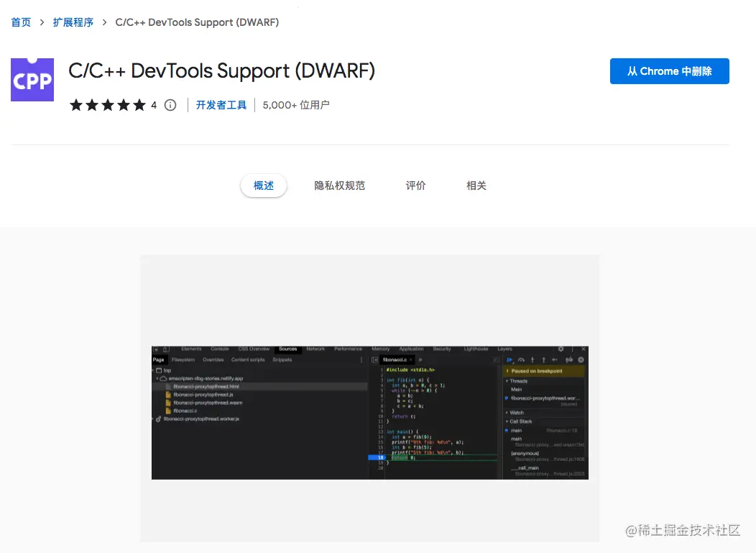Select fibonacci-proxytopthread.html in the file tree
756x553 pixels.
coord(206,386)
